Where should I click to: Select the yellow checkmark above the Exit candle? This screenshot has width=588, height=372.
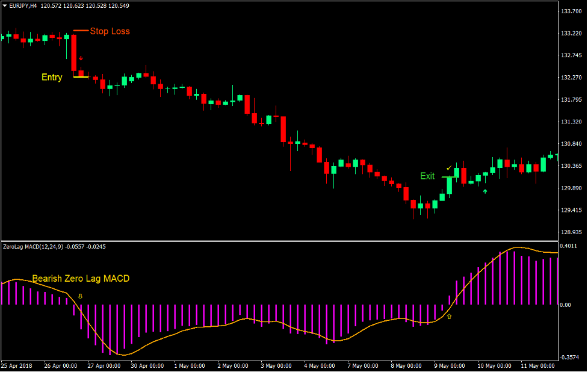click(449, 169)
